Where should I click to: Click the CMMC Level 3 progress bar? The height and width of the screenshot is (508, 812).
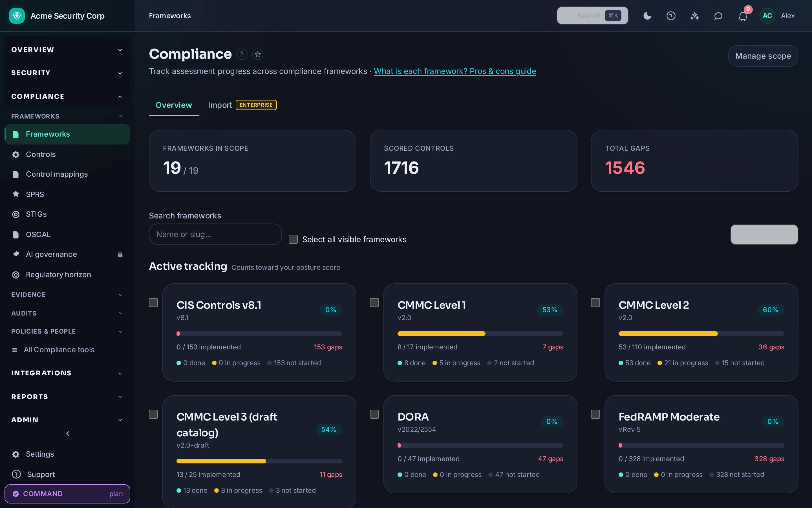259,461
